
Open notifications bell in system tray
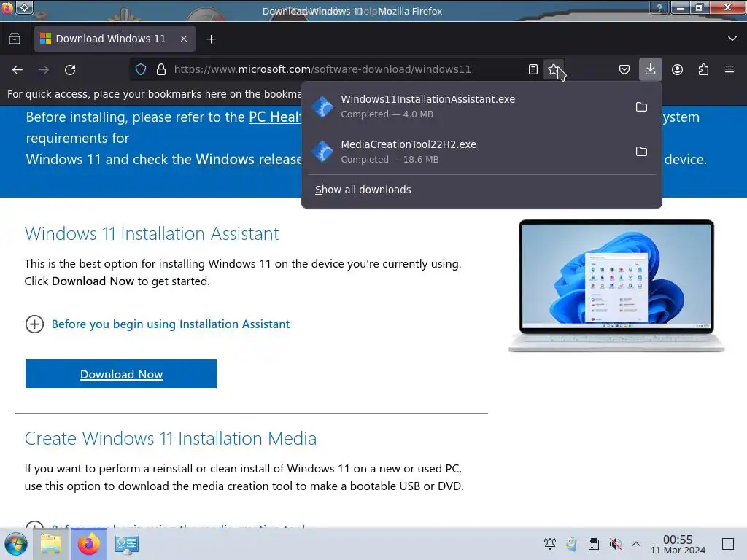point(550,544)
